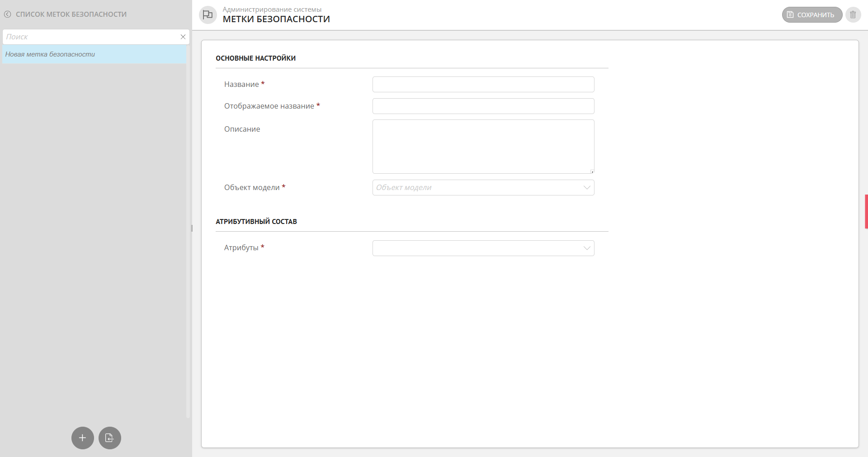This screenshot has height=457, width=868.
Task: Click inside the Описание text area
Action: pyautogui.click(x=483, y=147)
